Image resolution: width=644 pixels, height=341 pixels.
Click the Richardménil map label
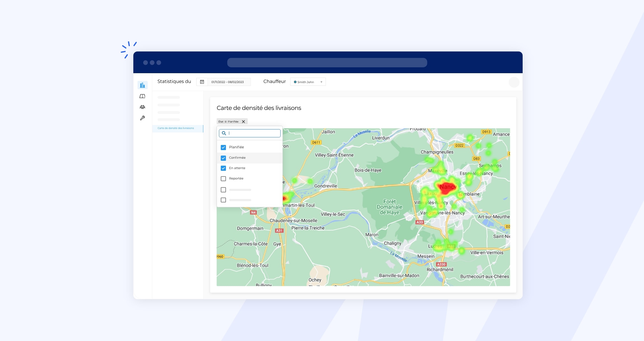click(x=440, y=269)
